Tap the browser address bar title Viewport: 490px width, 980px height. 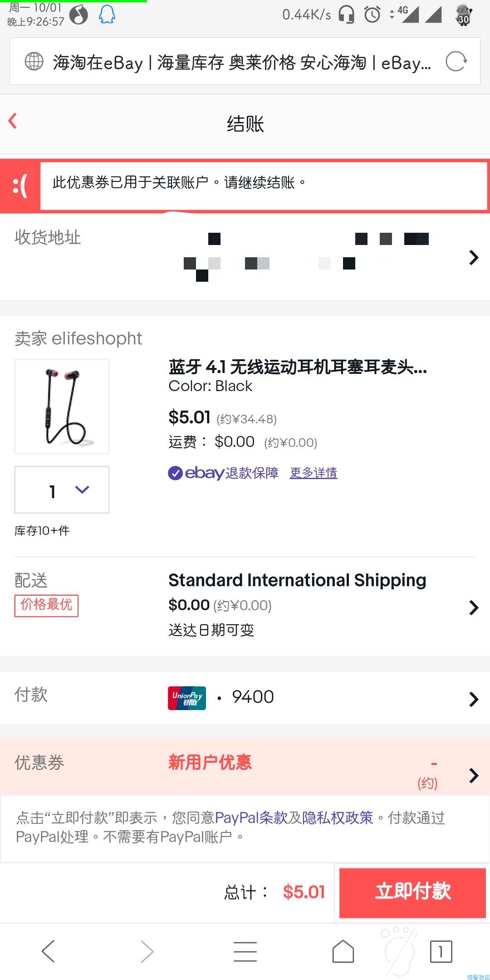[x=241, y=62]
